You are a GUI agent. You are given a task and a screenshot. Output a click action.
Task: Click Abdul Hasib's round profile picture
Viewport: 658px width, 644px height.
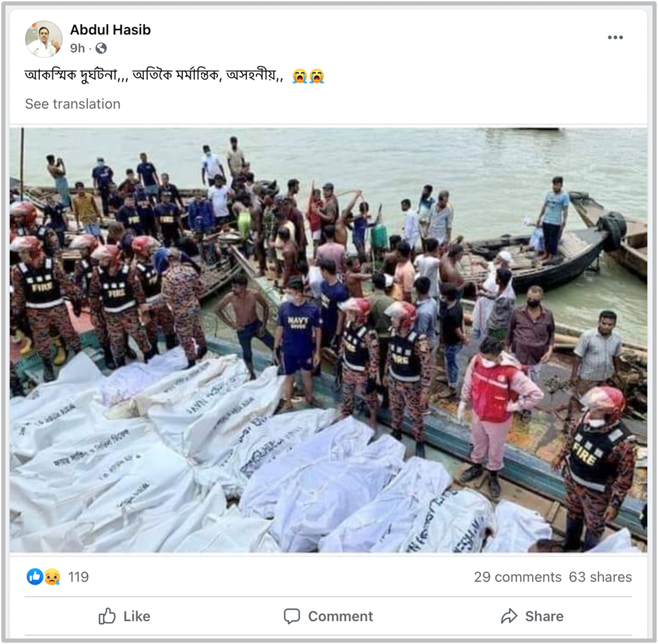click(44, 39)
